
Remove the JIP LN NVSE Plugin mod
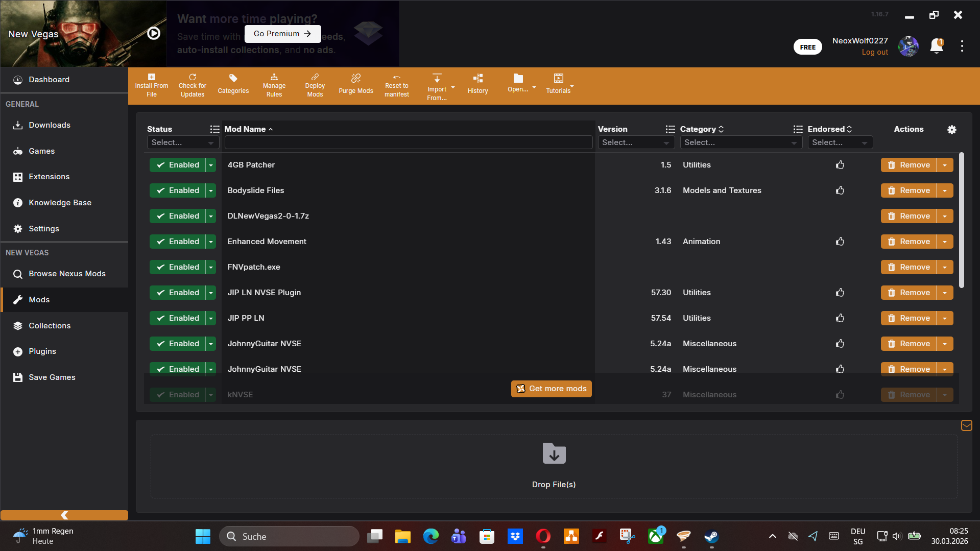click(x=909, y=293)
